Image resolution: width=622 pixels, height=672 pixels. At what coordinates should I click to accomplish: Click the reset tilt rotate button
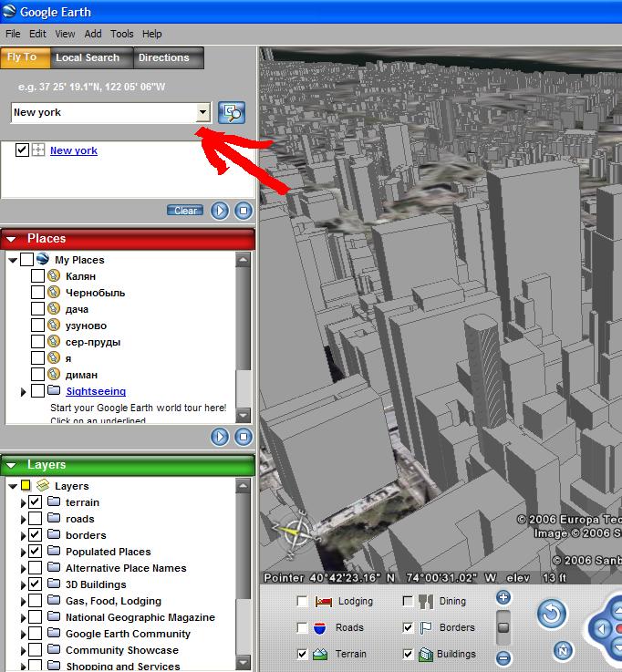point(552,615)
